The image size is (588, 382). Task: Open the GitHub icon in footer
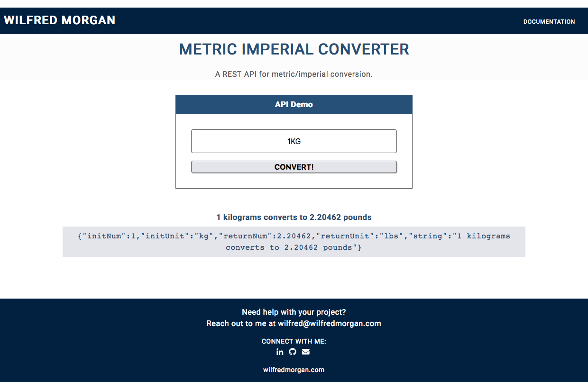click(293, 352)
